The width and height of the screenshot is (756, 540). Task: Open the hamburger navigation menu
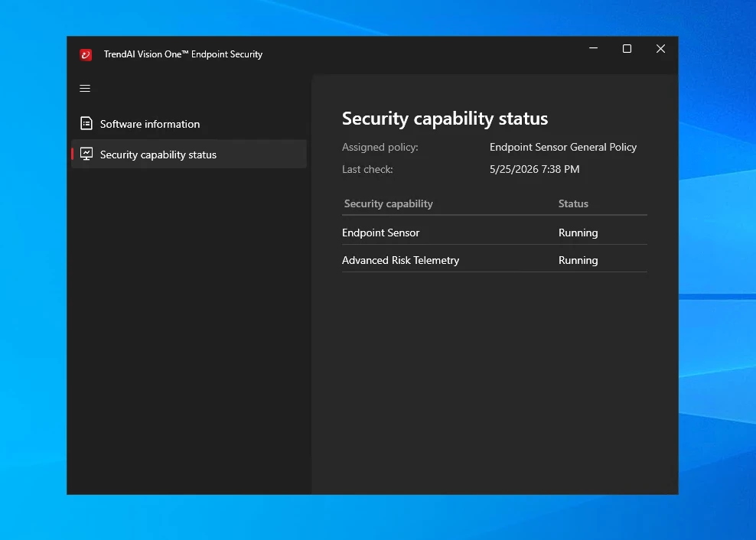tap(85, 88)
